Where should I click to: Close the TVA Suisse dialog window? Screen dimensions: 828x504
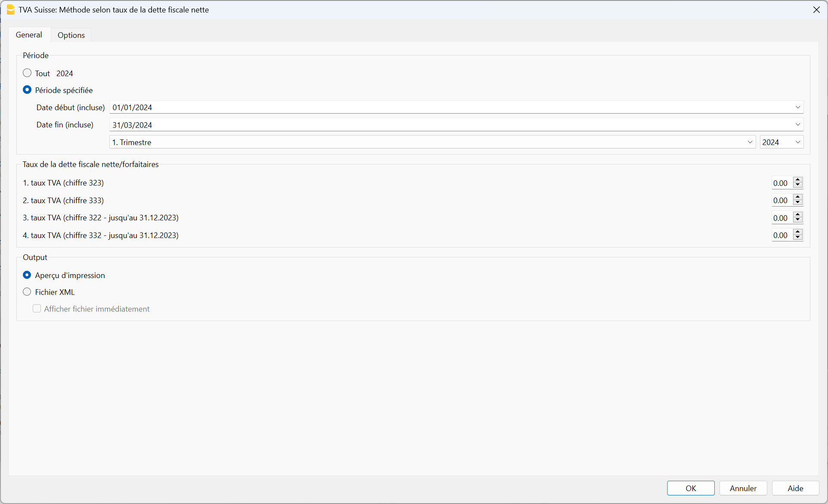816,9
